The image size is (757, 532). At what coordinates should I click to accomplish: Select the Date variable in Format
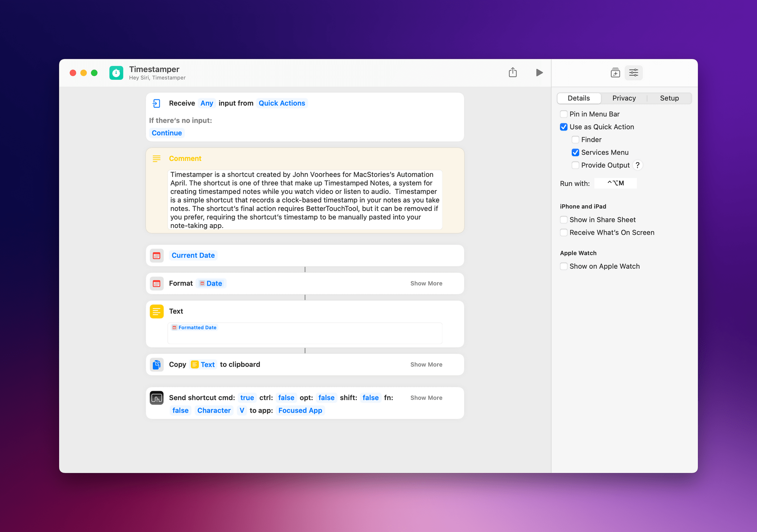(211, 284)
